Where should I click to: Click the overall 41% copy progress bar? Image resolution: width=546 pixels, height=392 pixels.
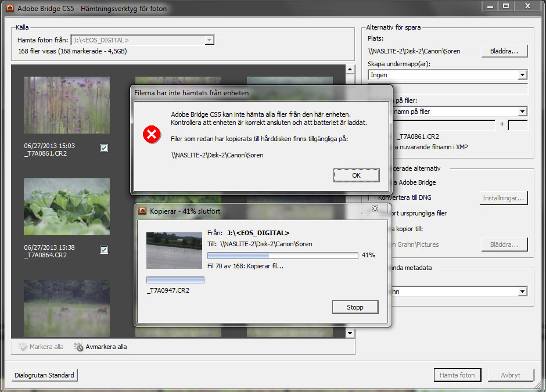(x=283, y=256)
